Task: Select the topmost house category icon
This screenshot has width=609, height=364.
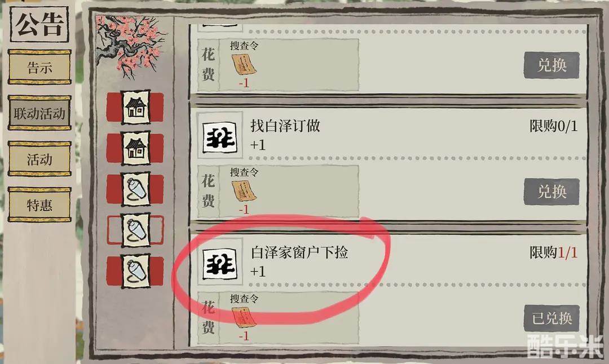Action: point(135,108)
